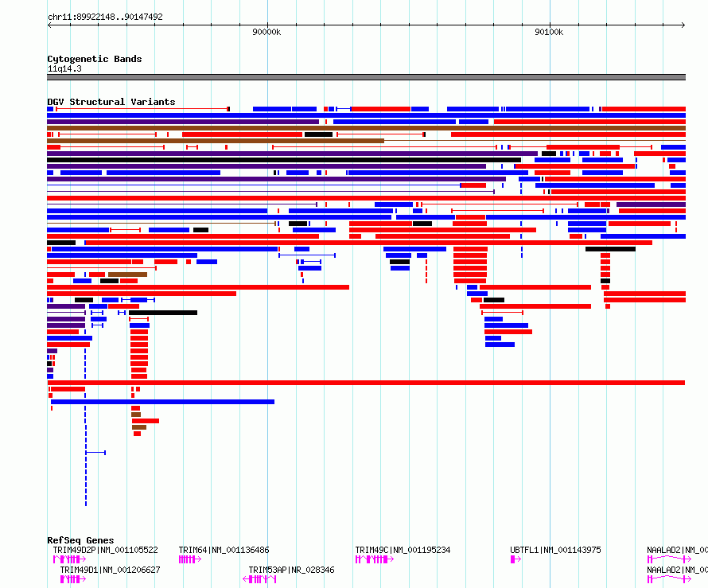Screen dimensions: 708x588
Task: Open the TRIM49C|NM_001195234 label
Action: (x=403, y=550)
